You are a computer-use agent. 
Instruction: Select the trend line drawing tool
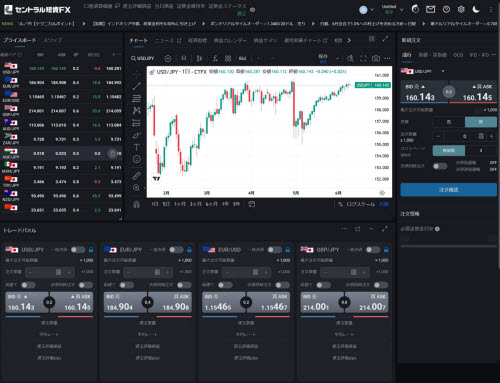136,86
